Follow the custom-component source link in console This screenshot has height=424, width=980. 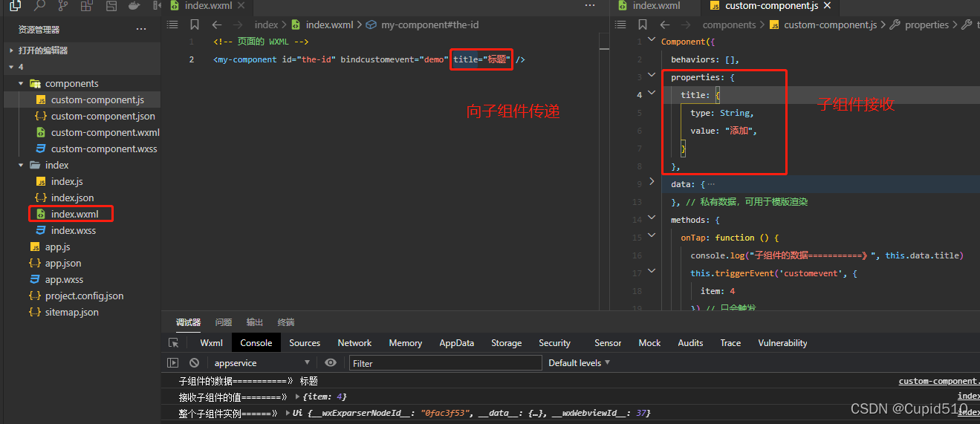click(939, 381)
